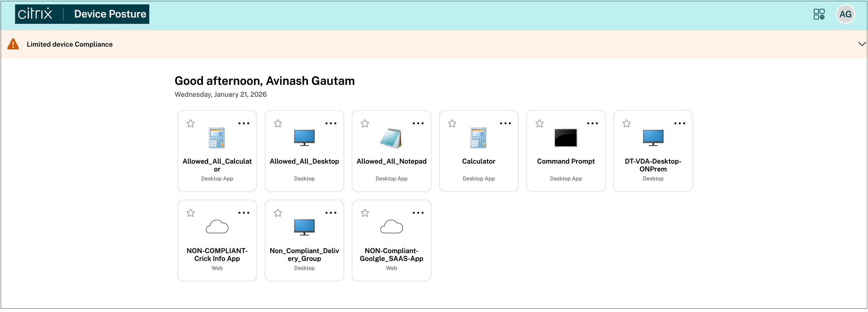Expand the Limited device Compliance banner chevron
The image size is (868, 312).
pos(862,44)
